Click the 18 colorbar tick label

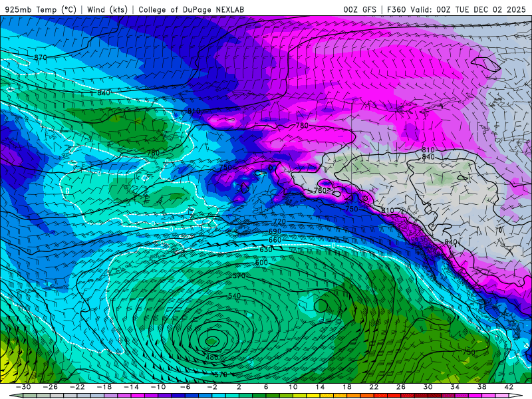[x=346, y=387]
